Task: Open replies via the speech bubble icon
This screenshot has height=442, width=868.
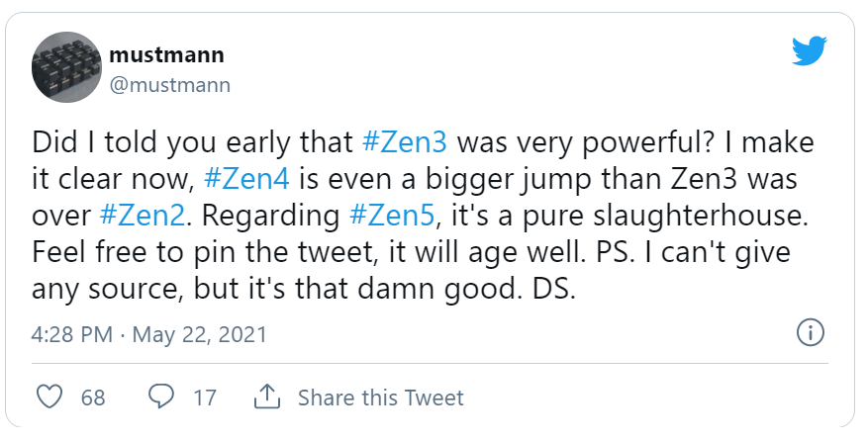Action: 161,397
